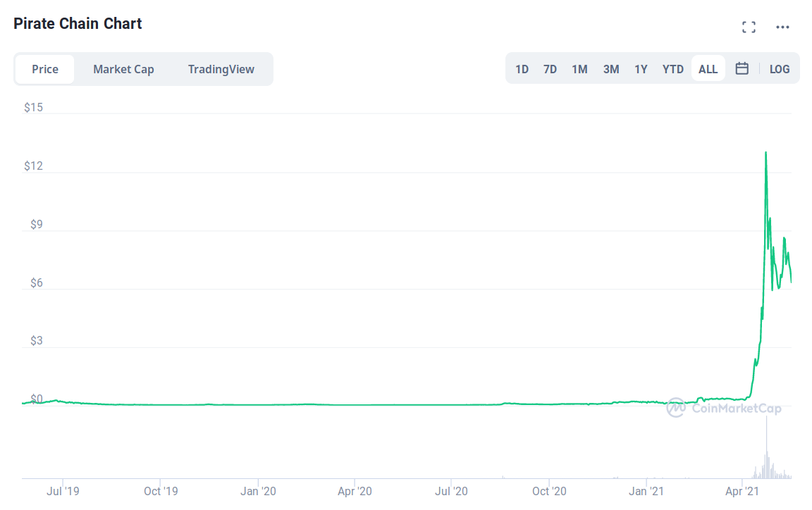The image size is (812, 510).
Task: Set chart range to YTD
Action: click(x=673, y=69)
